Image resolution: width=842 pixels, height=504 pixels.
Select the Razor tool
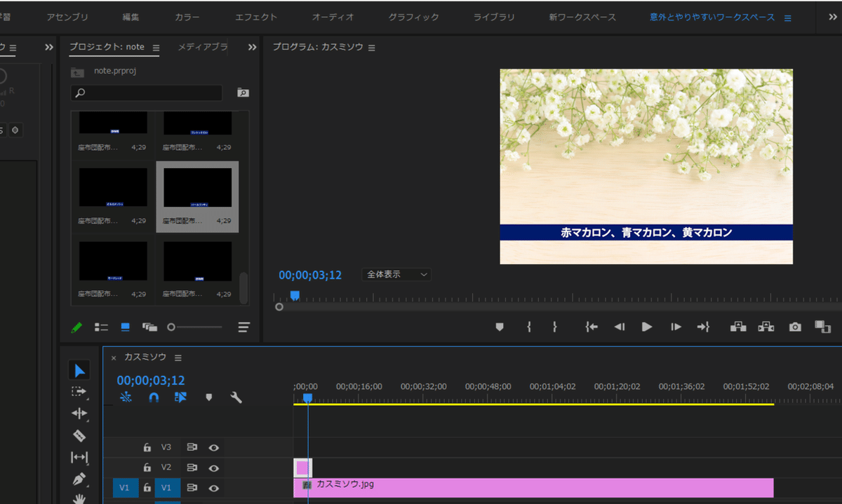coord(79,435)
